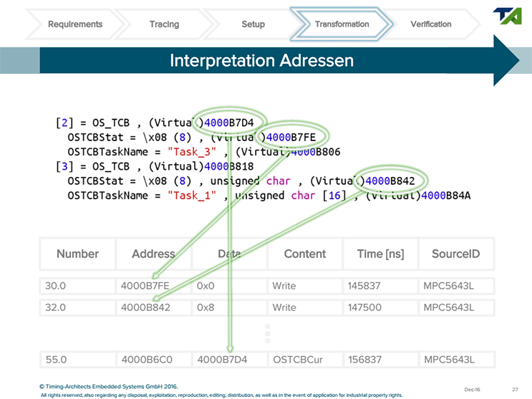Screen dimensions: 532x399
Task: Click the vertical dots between table rows
Action: (x=267, y=335)
